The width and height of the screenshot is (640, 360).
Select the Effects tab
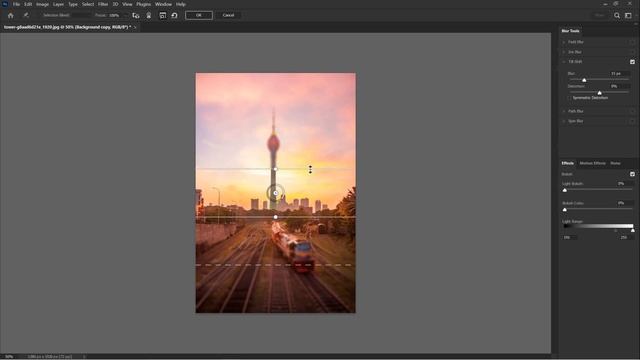567,163
